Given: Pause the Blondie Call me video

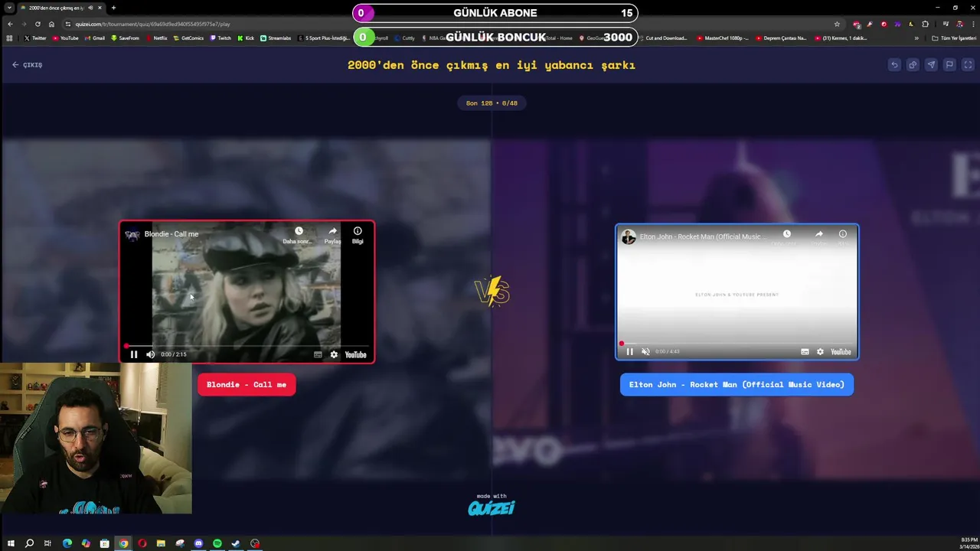Looking at the screenshot, I should (x=134, y=354).
